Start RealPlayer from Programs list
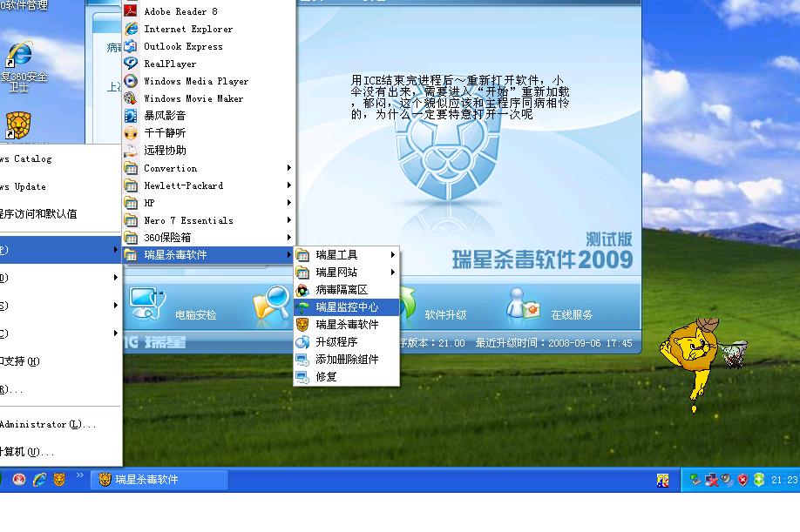 pos(208,64)
